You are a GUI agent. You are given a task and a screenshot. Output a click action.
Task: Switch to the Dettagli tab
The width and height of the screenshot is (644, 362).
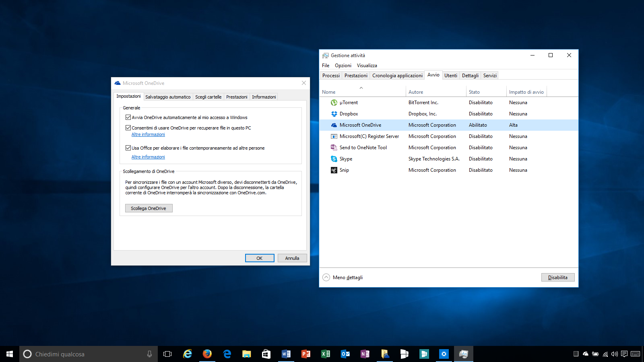470,76
